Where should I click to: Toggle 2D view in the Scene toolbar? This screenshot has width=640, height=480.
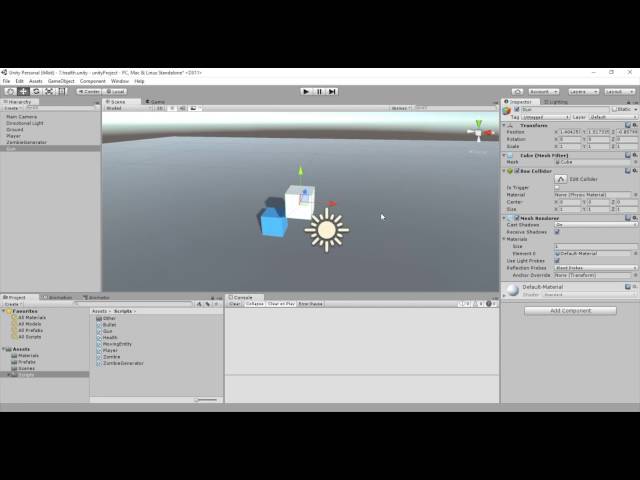click(160, 108)
